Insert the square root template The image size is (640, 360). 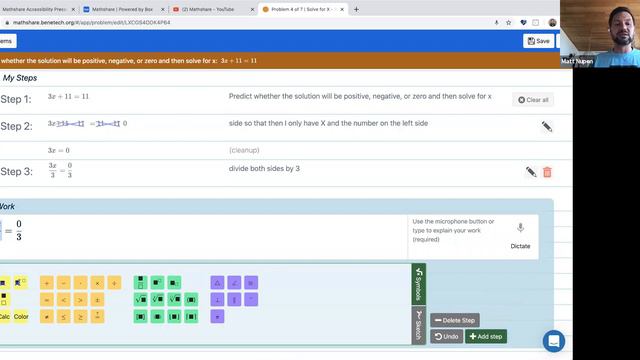click(x=140, y=300)
